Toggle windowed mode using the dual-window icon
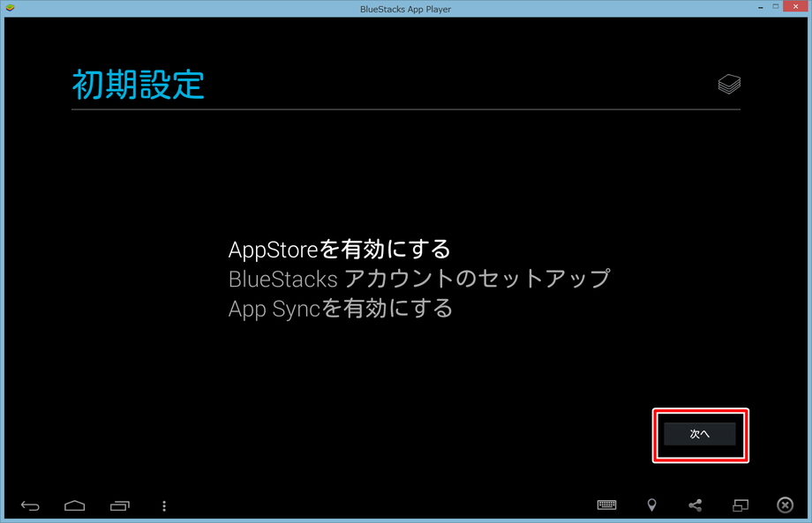The height and width of the screenshot is (523, 812). point(741,504)
